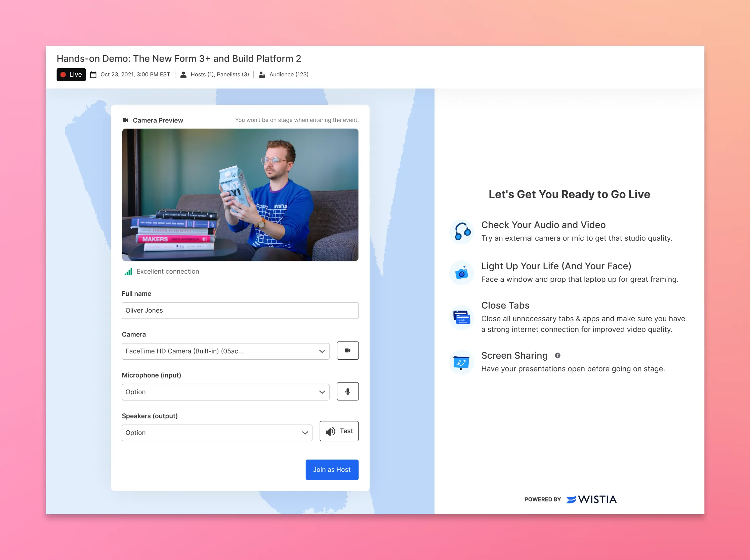750x560 pixels.
Task: Open the Camera device dropdown
Action: pos(225,351)
